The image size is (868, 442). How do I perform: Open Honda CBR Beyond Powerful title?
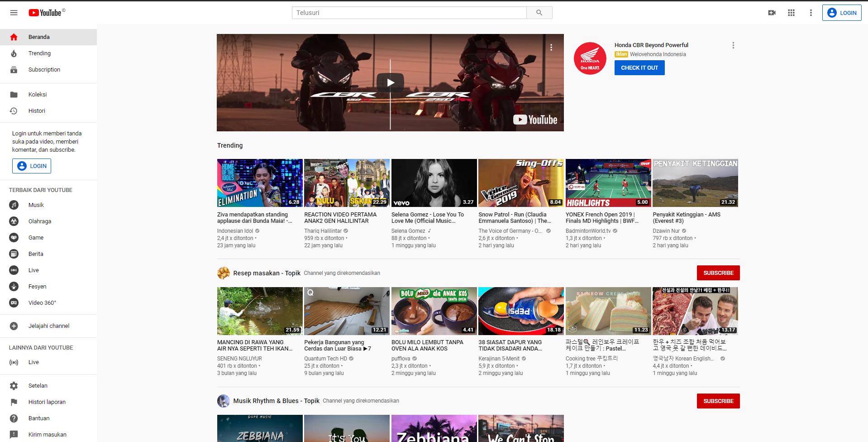pyautogui.click(x=651, y=45)
